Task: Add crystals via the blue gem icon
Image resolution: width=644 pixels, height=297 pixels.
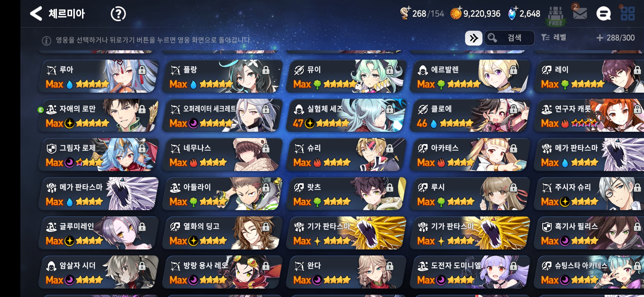Action: pos(512,13)
